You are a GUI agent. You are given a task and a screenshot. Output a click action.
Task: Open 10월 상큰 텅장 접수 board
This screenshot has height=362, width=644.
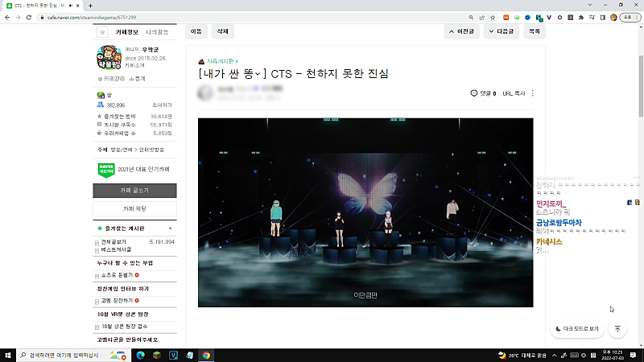[125, 327]
